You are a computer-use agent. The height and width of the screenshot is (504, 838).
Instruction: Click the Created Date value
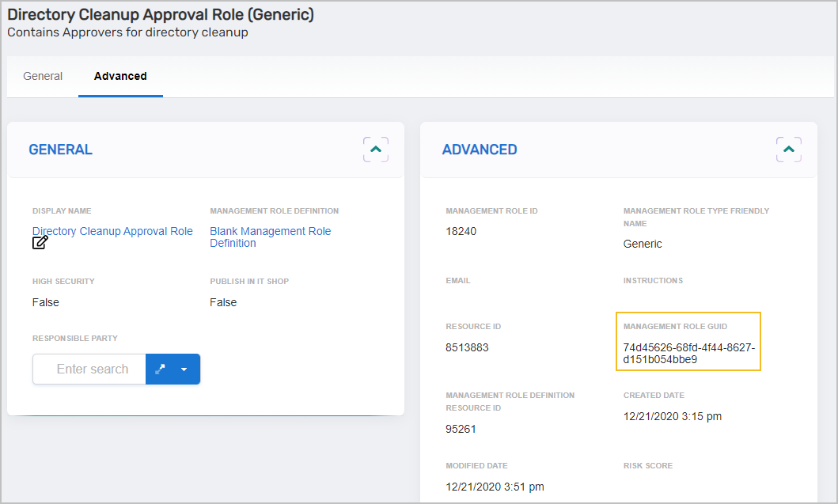672,416
